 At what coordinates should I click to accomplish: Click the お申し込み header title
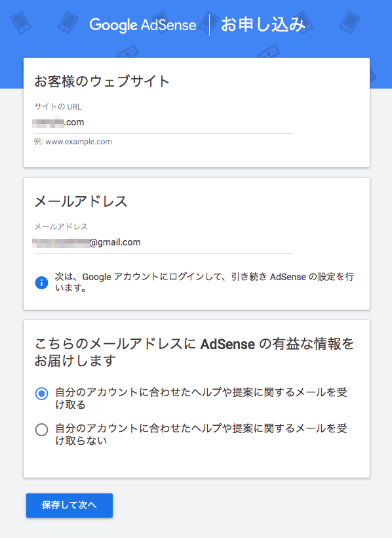tap(263, 25)
